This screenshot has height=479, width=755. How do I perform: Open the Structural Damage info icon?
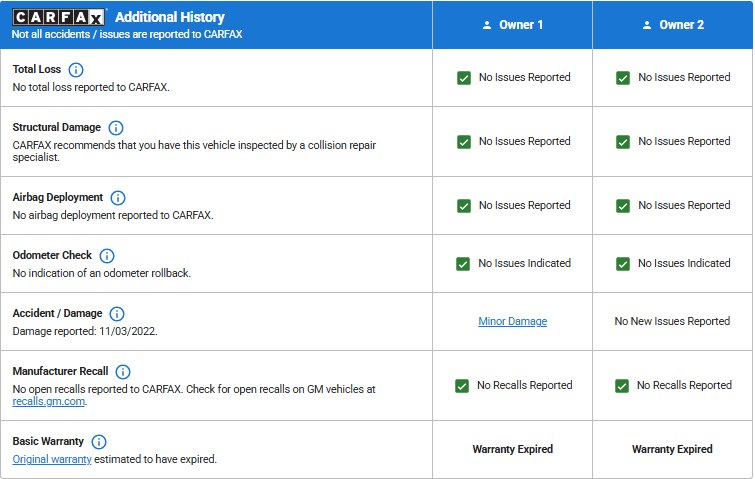point(116,128)
